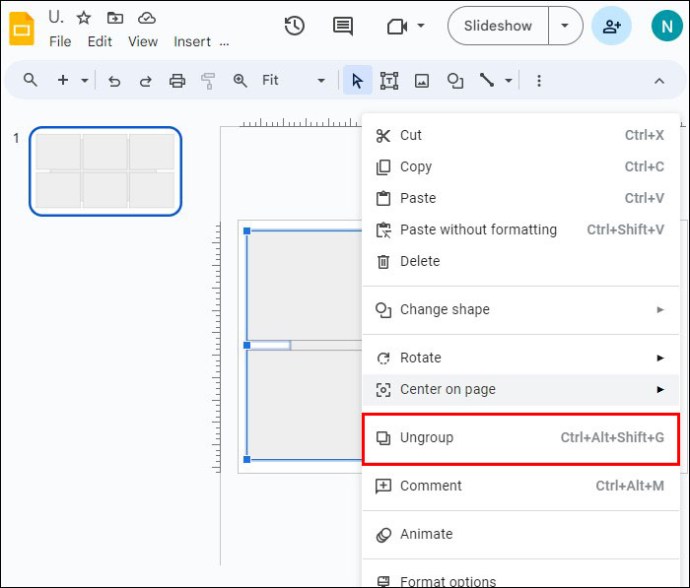The width and height of the screenshot is (690, 588).
Task: Click the Zoom magnifier tool
Action: (x=240, y=81)
